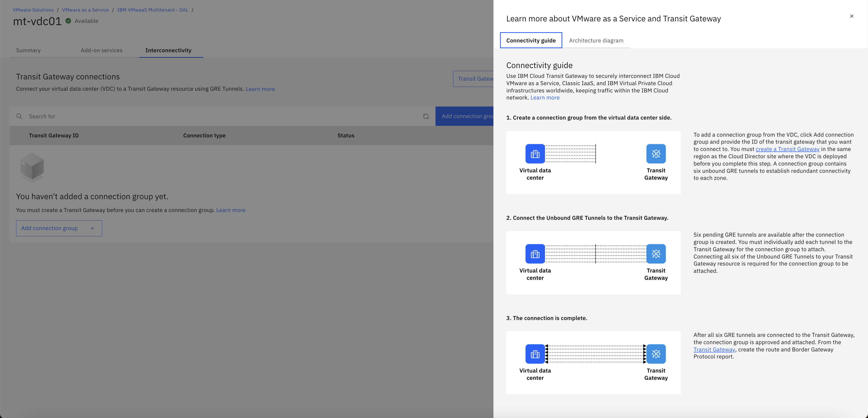
Task: Click Virtual data center icon in step 1
Action: pos(535,154)
